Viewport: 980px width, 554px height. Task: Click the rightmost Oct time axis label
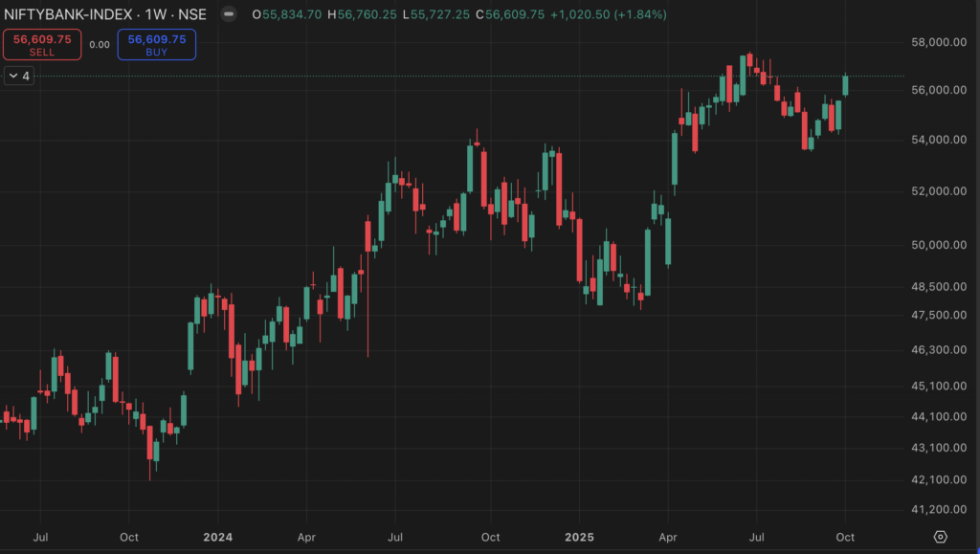pyautogui.click(x=845, y=537)
